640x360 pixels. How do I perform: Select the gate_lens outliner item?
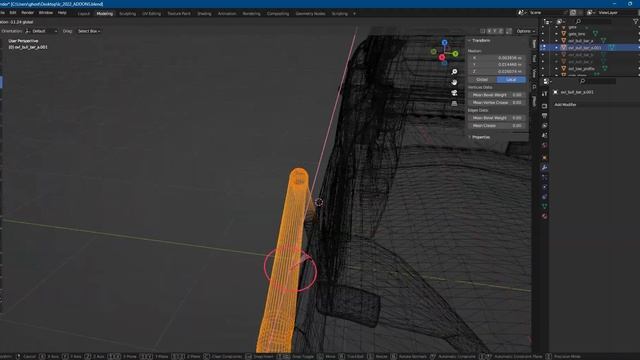click(577, 34)
